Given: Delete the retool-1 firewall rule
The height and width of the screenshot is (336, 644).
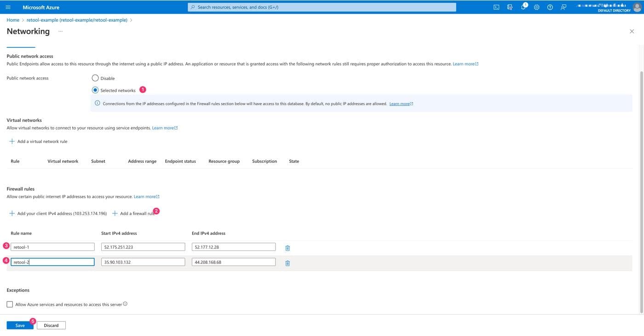Looking at the screenshot, I should coord(287,248).
